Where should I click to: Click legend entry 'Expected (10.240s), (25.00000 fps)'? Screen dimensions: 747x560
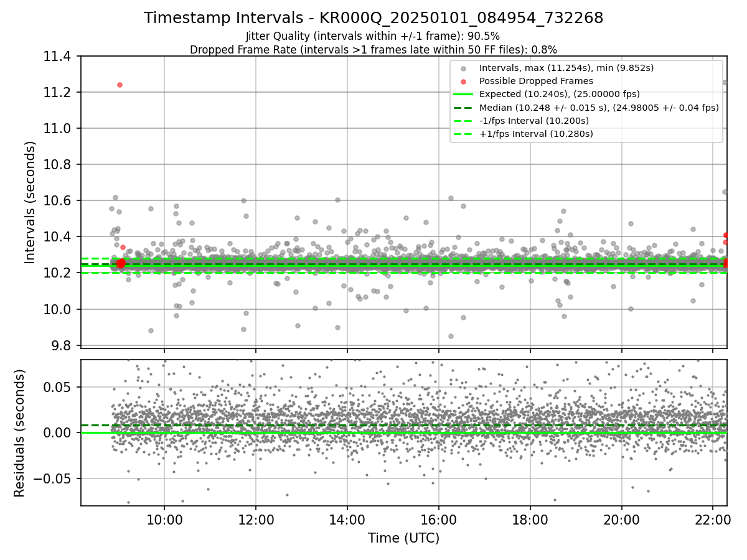tap(560, 94)
